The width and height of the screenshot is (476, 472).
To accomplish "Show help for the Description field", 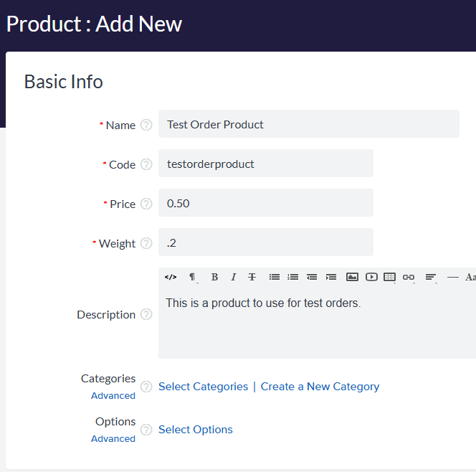I will click(146, 314).
